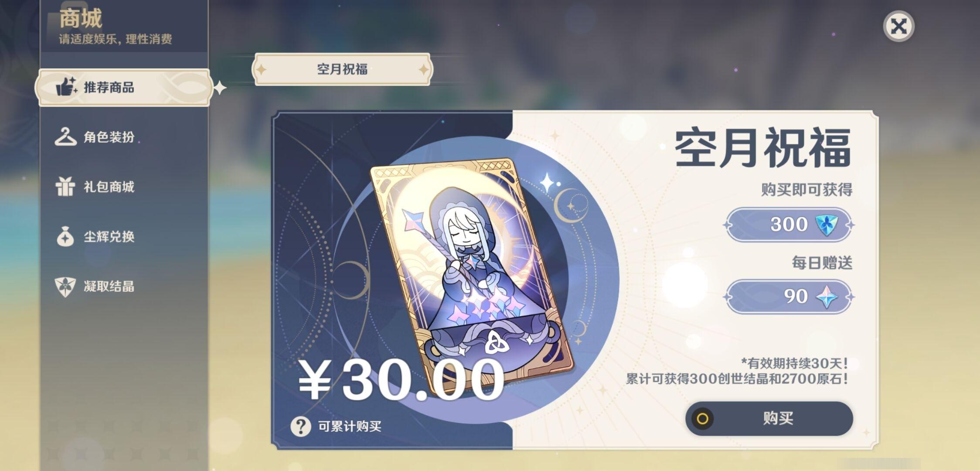Click the crystal icon for 凝取结晶
Viewport: 980px width, 471px height.
point(65,287)
